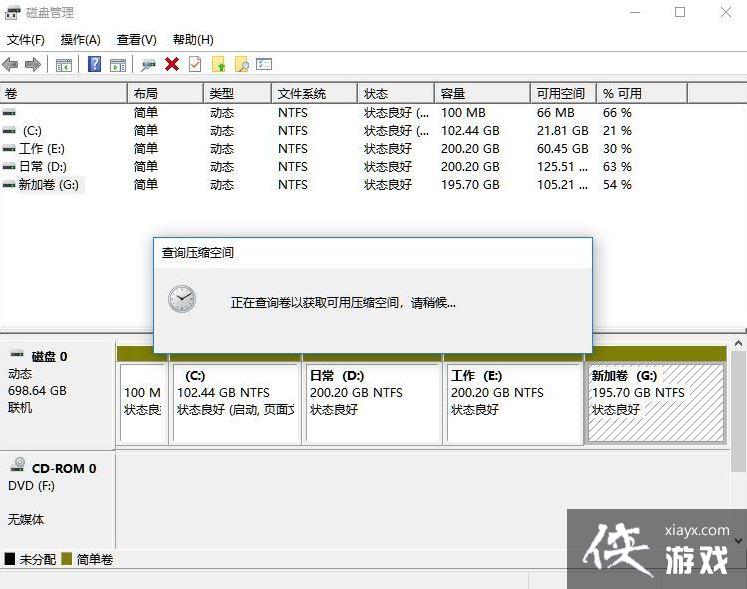Viewport: 747px width, 589px height.
Task: Click the CD-ROM 0 drive icon
Action: (x=18, y=465)
